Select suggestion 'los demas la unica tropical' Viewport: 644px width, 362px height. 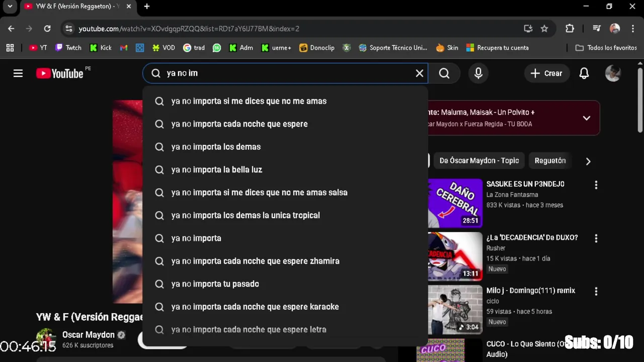coord(285,215)
